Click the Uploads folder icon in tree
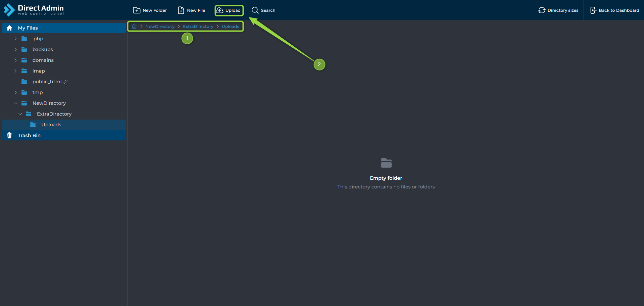This screenshot has width=644, height=306. tap(33, 125)
